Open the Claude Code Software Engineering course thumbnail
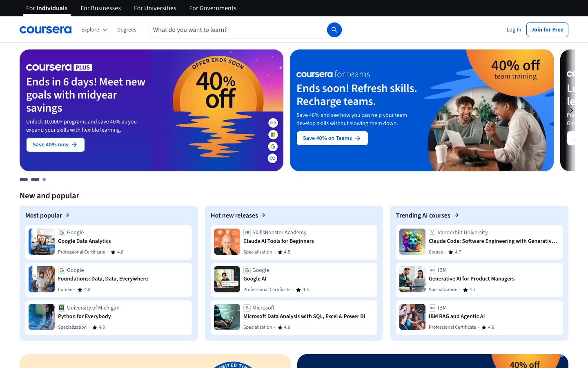Image resolution: width=588 pixels, height=368 pixels. point(412,242)
